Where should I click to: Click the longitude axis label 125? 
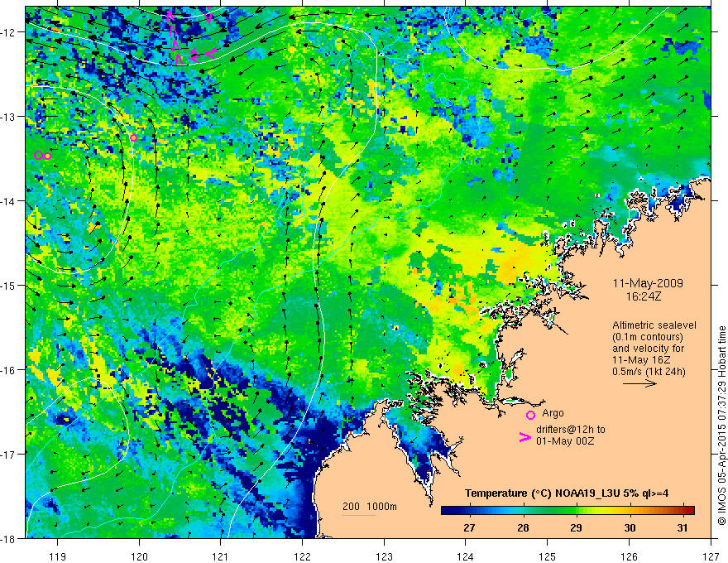pos(547,556)
